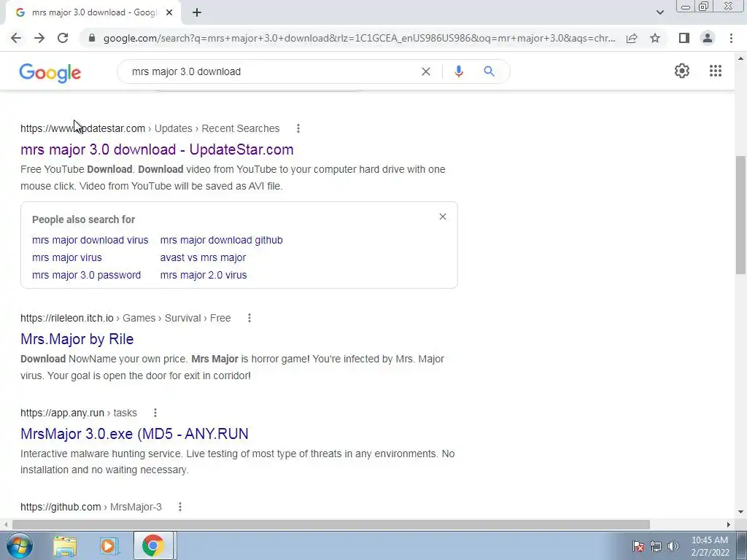This screenshot has height=560, width=747.
Task: Open MrsMajor 3.0.exe ANY.RUN result
Action: [x=134, y=434]
